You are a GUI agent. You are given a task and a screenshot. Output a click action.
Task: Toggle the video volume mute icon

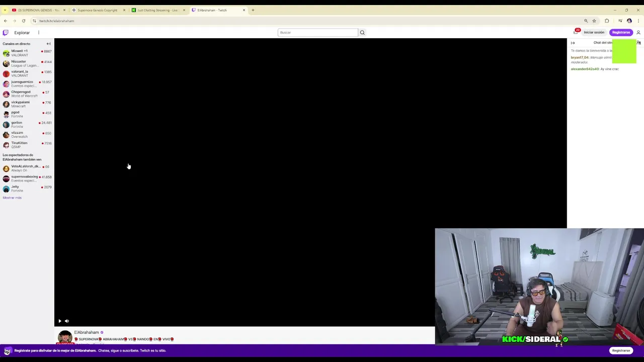click(66, 321)
